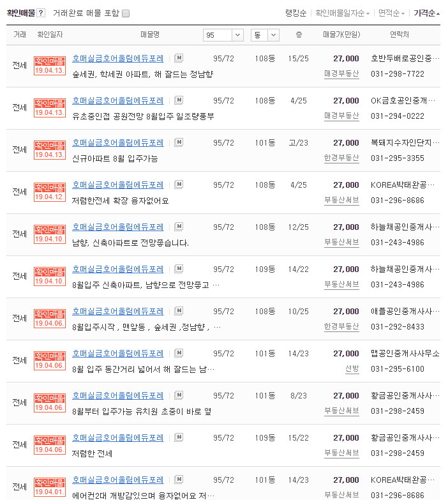Open the 호매실금호어울림에듀포레 link in the 101동 8/23 row
The height and width of the screenshot is (500, 448).
(118, 395)
